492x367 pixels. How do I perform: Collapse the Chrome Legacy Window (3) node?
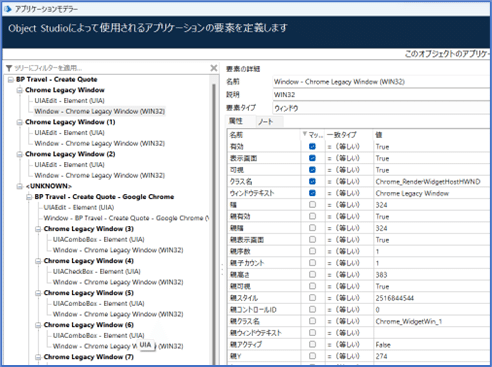point(39,229)
